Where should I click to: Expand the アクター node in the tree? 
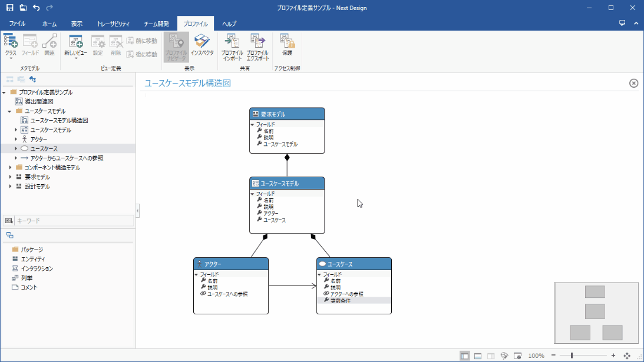[16, 139]
